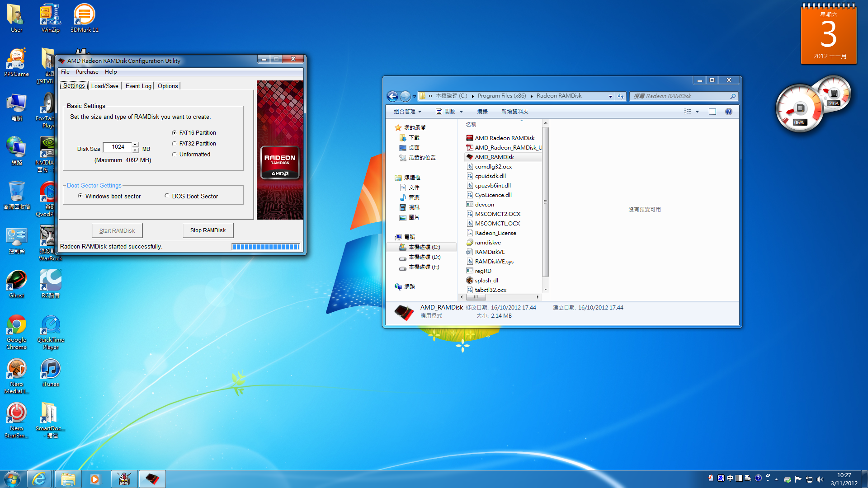This screenshot has width=868, height=488.
Task: Click the Stop RAMDisk button
Action: pos(208,230)
